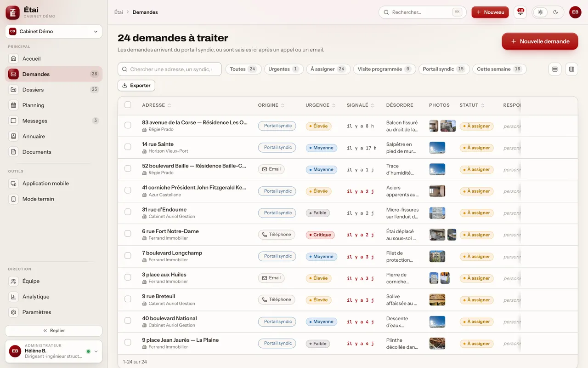Click the Annuaire contact book icon
This screenshot has width=588, height=368.
(x=14, y=137)
